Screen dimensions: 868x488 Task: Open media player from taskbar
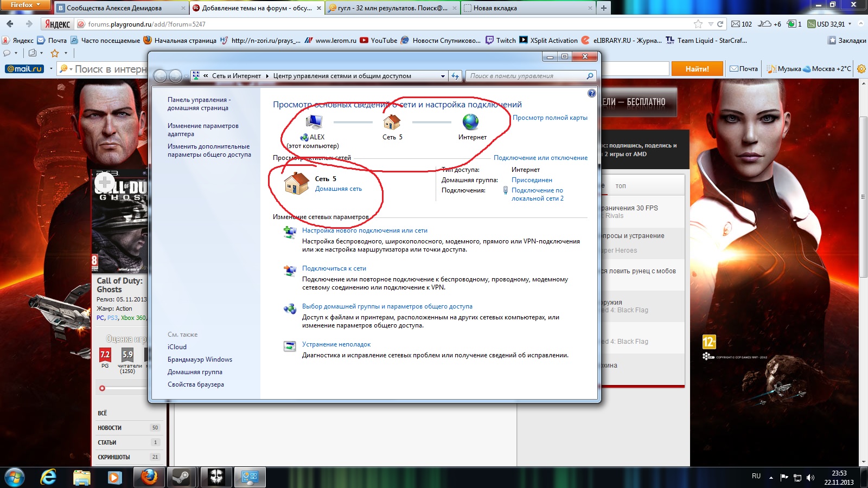114,477
